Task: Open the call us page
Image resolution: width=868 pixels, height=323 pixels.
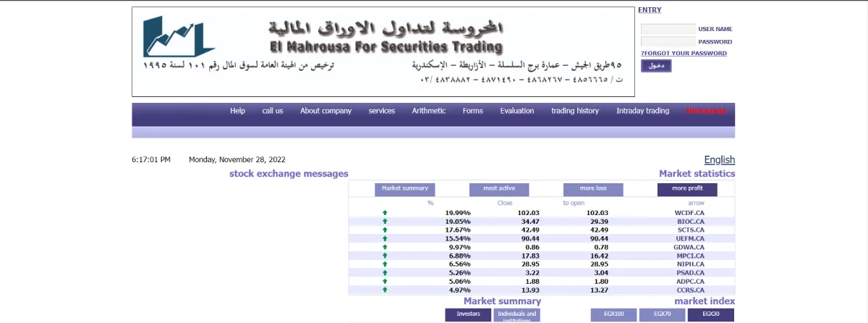Action: tap(273, 111)
